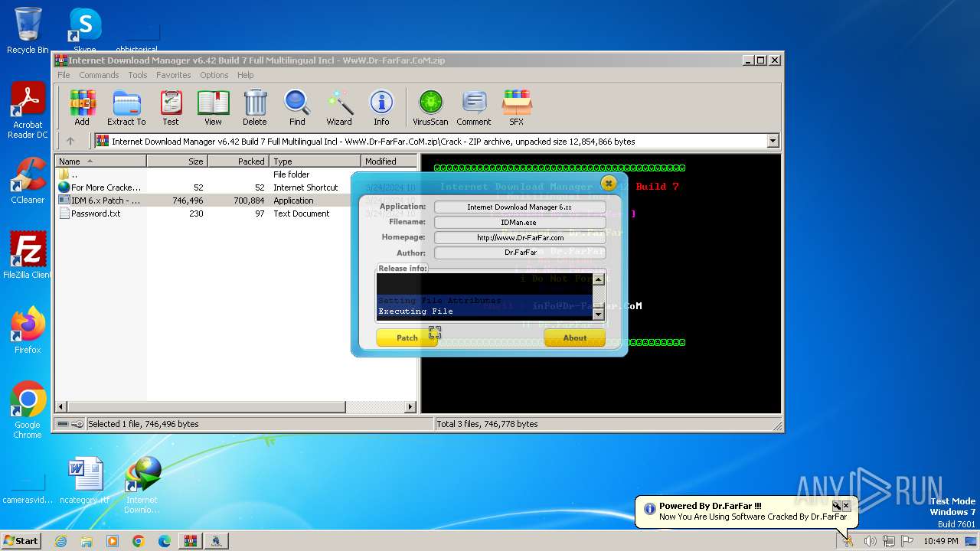Expand the archive path dropdown

(773, 141)
